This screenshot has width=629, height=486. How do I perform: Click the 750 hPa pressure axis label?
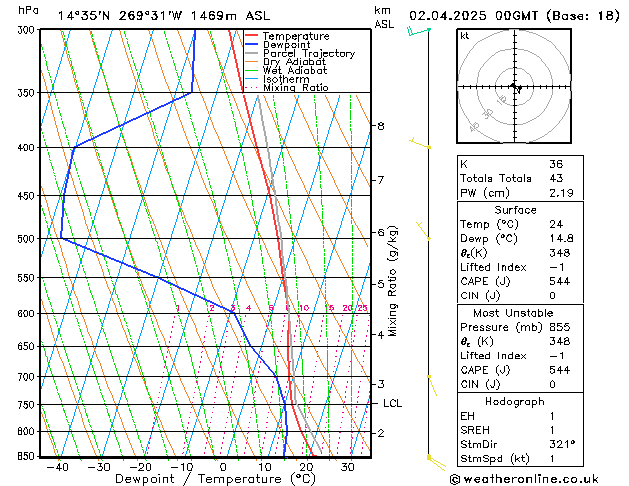[28, 405]
